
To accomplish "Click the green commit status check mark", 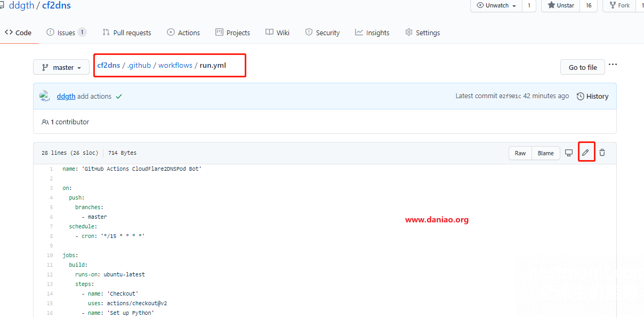I will click(x=119, y=97).
